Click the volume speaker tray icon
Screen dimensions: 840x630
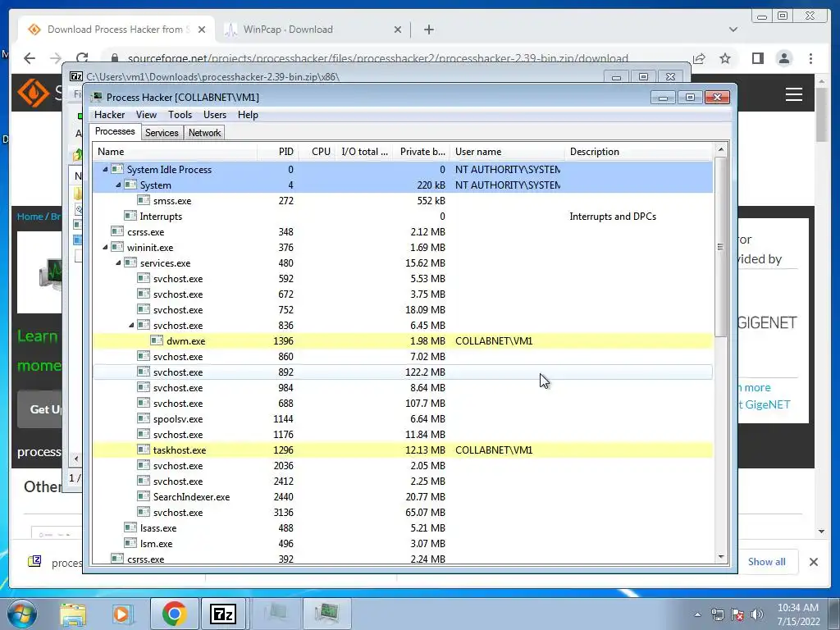click(x=757, y=614)
